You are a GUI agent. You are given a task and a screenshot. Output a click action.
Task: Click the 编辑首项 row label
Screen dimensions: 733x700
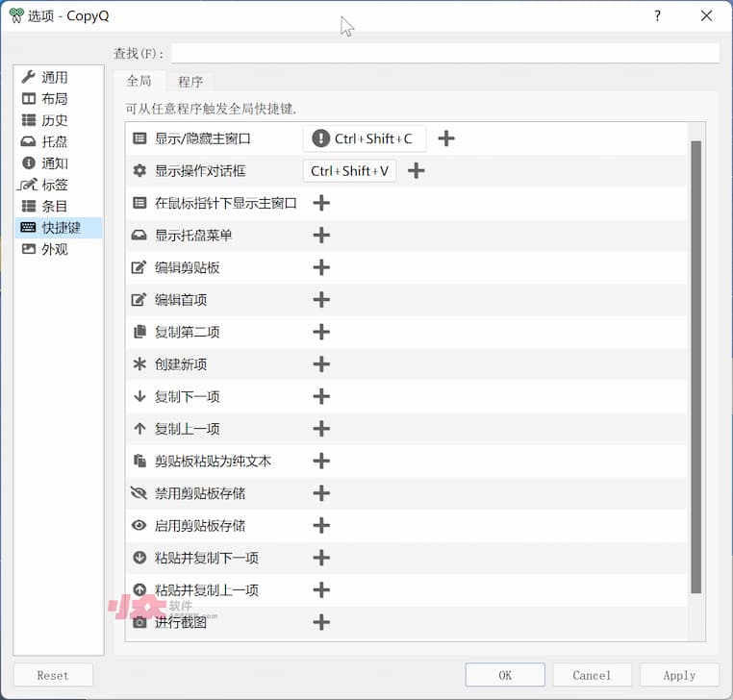coord(181,300)
